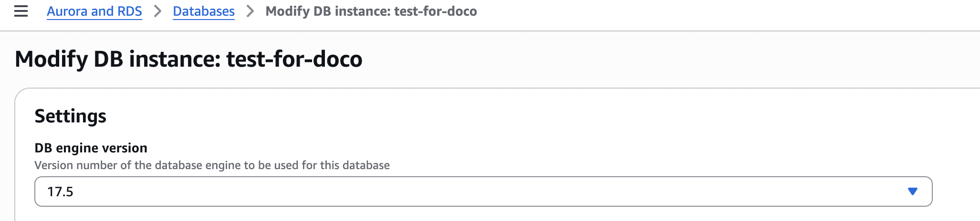Click the chevron separator after Aurora and RDS
This screenshot has width=980, height=221.
pyautogui.click(x=157, y=11)
